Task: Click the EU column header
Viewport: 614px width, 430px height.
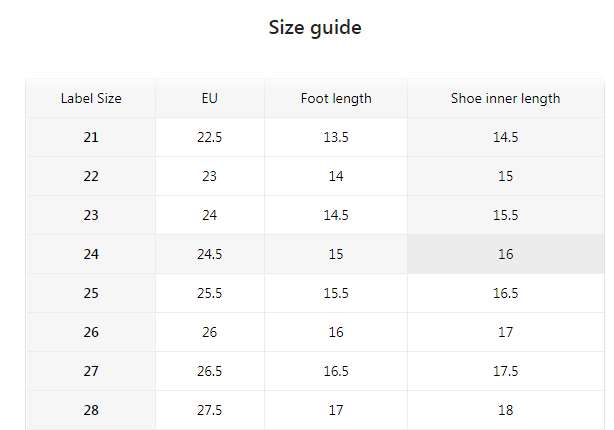Action: 209,98
